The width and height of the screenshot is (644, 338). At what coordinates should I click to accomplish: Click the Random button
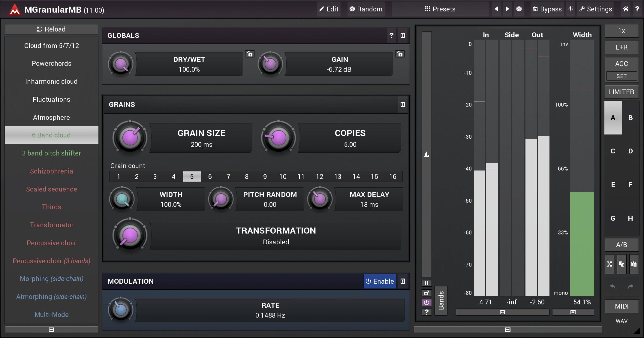pos(366,9)
